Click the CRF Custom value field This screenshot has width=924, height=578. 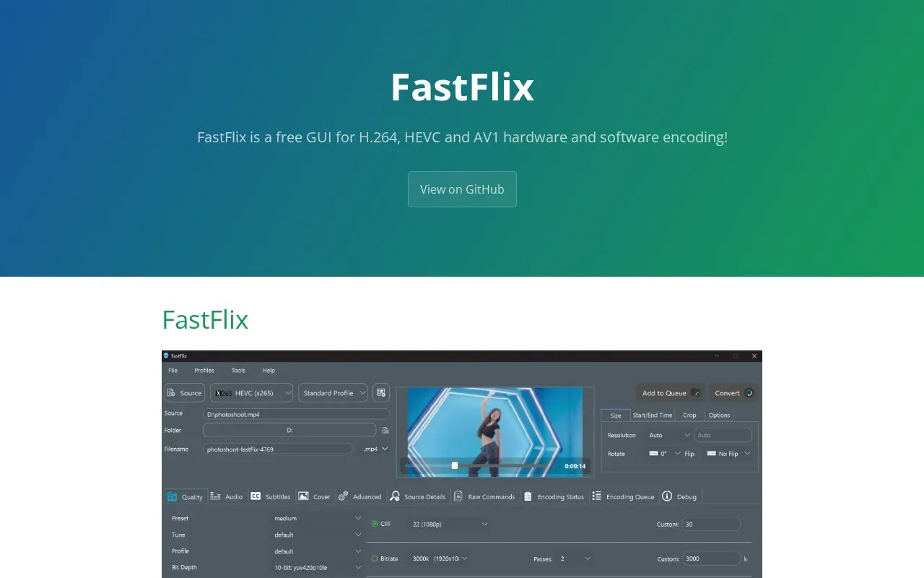point(711,524)
